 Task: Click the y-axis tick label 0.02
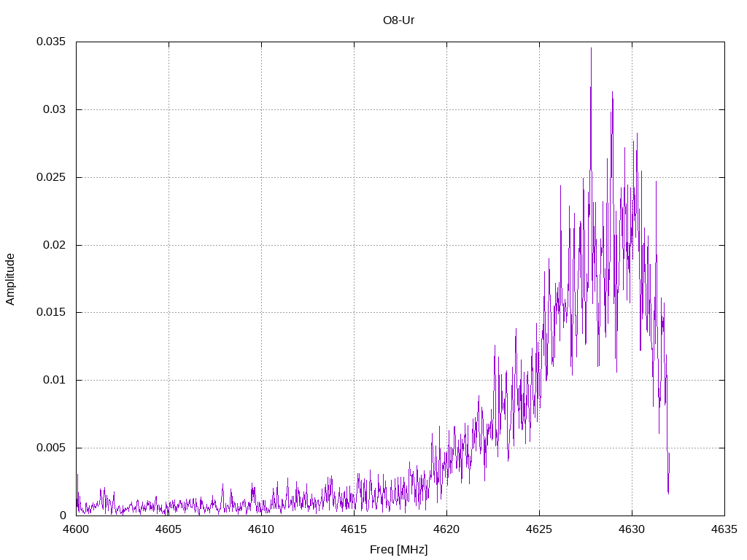tap(54, 245)
